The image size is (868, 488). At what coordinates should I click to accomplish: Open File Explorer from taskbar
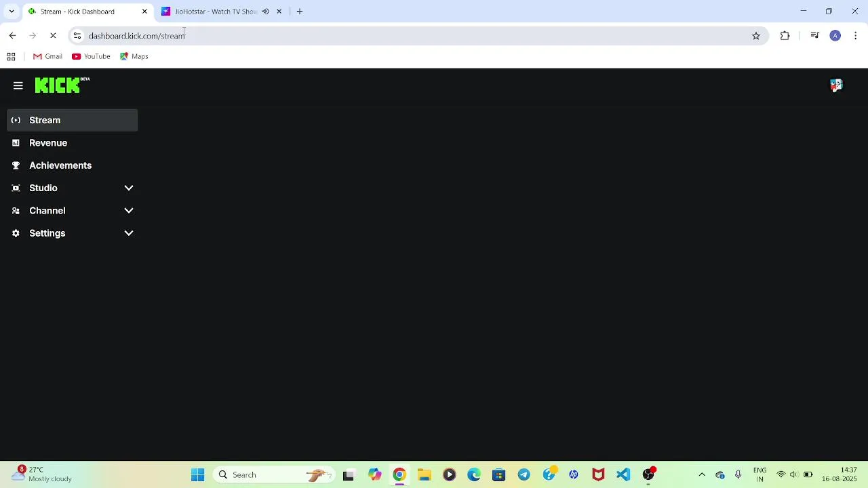425,474
